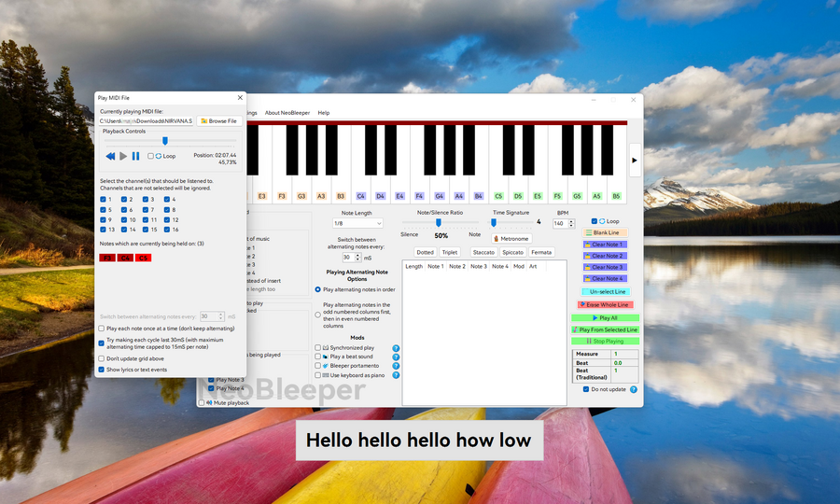The height and width of the screenshot is (504, 840).
Task: Select Play alternating notes in order
Action: coord(317,289)
